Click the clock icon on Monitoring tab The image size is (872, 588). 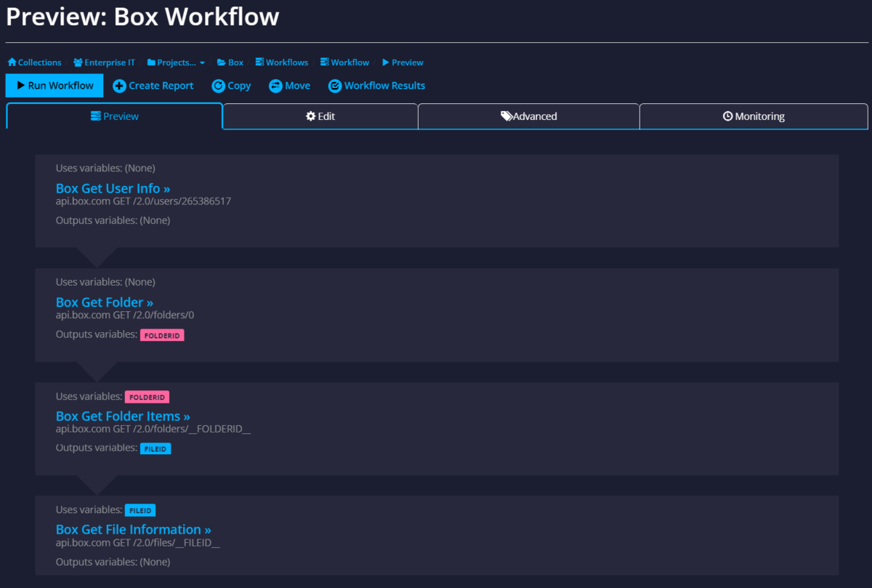[727, 116]
